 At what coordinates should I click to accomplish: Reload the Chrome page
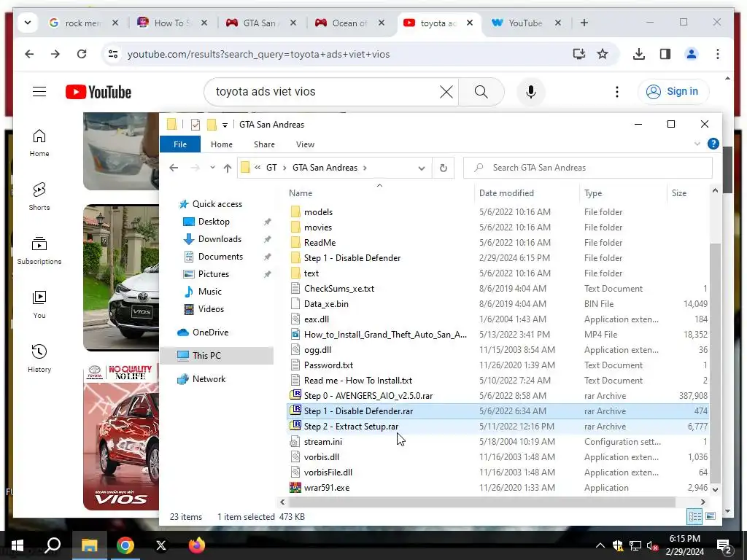(82, 54)
